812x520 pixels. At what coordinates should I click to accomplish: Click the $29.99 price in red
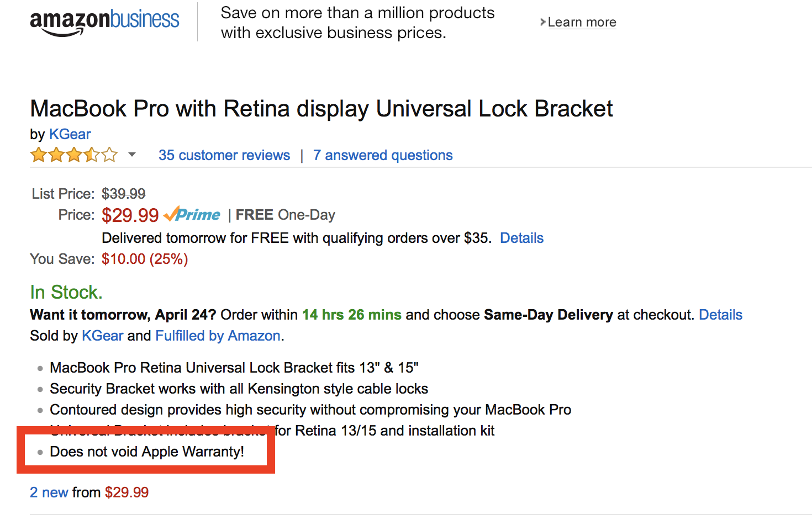coord(130,215)
